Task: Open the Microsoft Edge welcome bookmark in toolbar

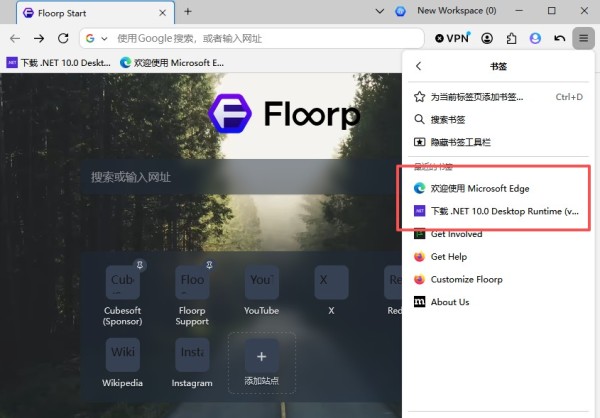Action: [172, 62]
